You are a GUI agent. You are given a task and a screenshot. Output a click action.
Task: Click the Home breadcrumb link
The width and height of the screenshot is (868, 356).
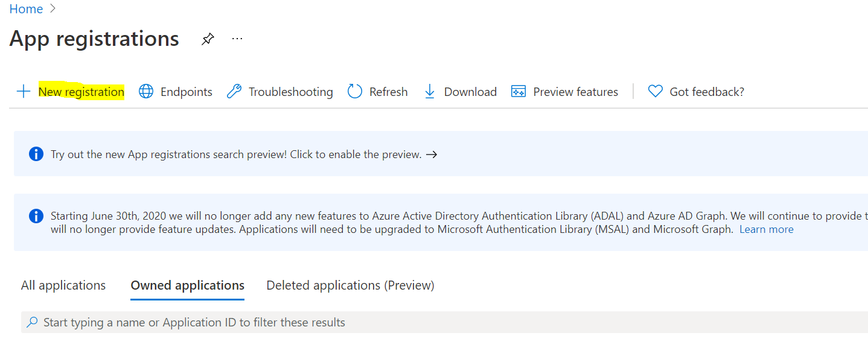coord(26,9)
